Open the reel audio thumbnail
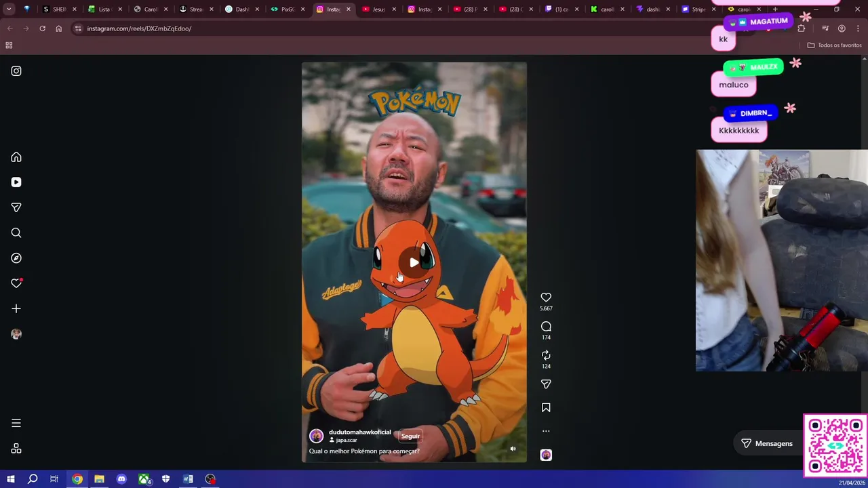The image size is (868, 488). [546, 455]
